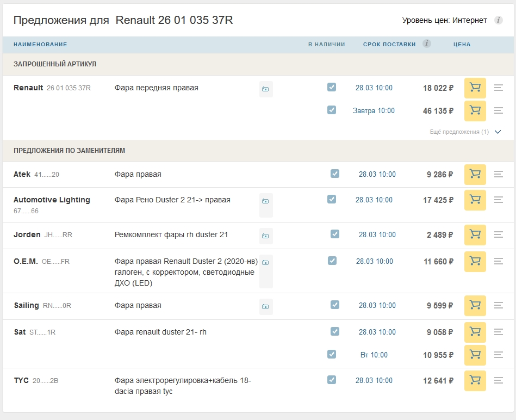Image resolution: width=516 pixels, height=420 pixels.
Task: Open Sailing RN......0R article link
Action: (x=57, y=306)
